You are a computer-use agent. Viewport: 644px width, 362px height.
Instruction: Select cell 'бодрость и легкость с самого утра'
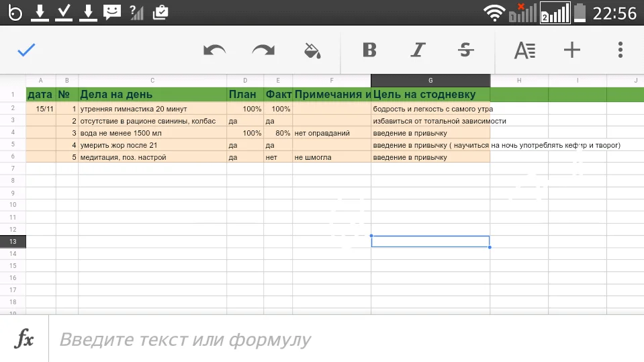click(430, 109)
